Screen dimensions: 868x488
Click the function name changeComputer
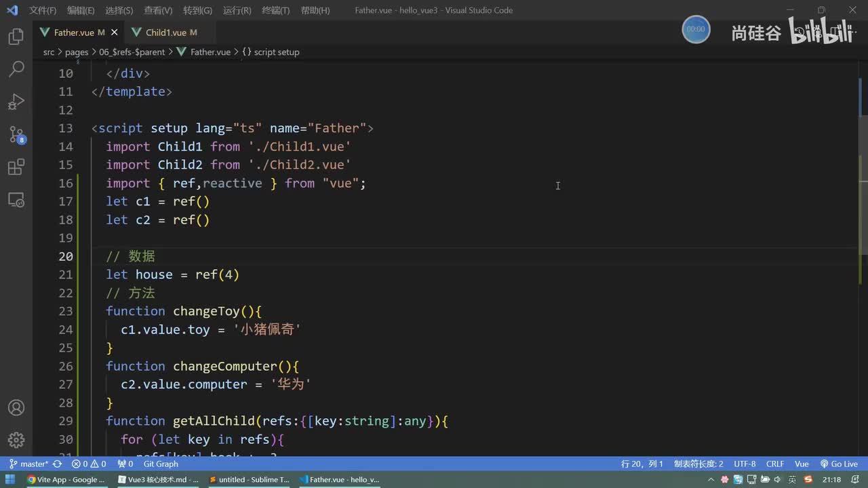pos(225,366)
